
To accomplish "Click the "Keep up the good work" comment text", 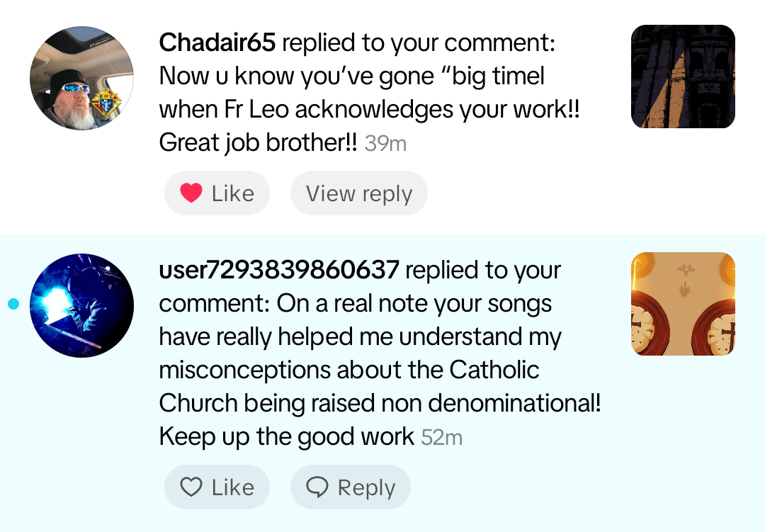I will (286, 436).
